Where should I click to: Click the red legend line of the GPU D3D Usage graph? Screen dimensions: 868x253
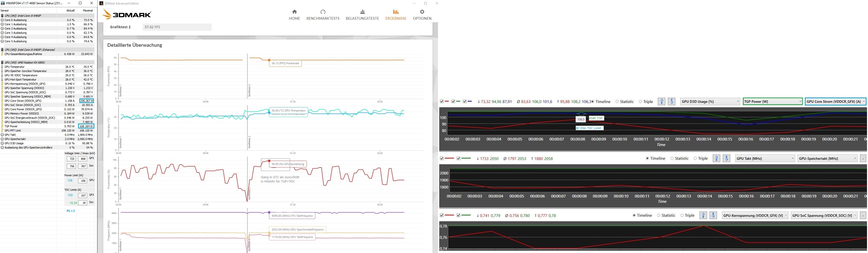pos(447,101)
